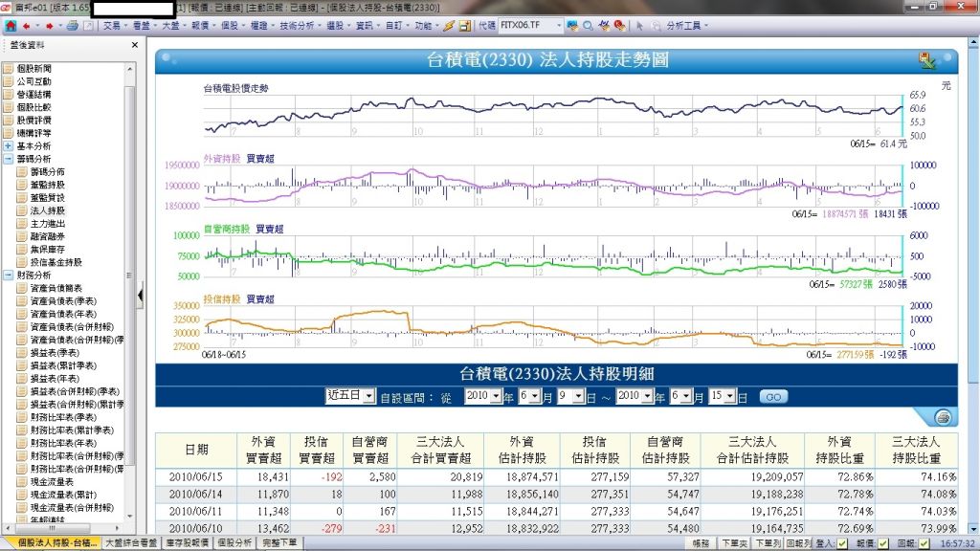980x551 pixels.
Task: Close the 營後資料 side panel
Action: click(x=134, y=45)
